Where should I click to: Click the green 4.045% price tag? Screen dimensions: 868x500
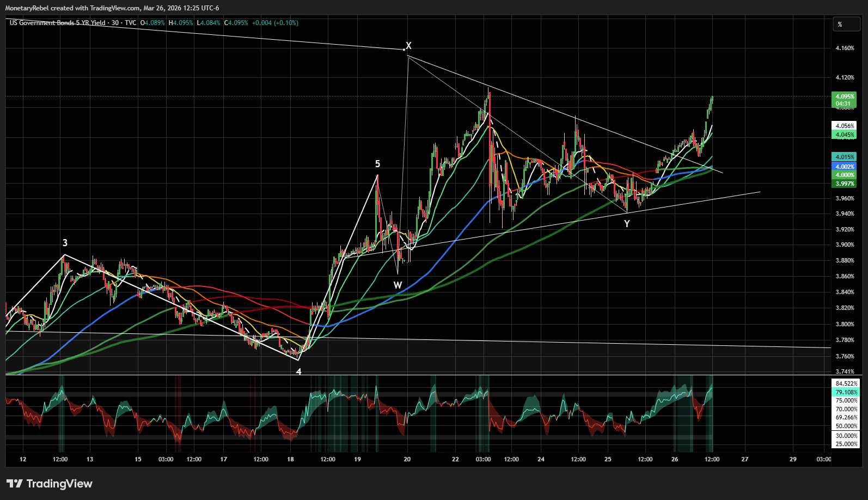845,135
